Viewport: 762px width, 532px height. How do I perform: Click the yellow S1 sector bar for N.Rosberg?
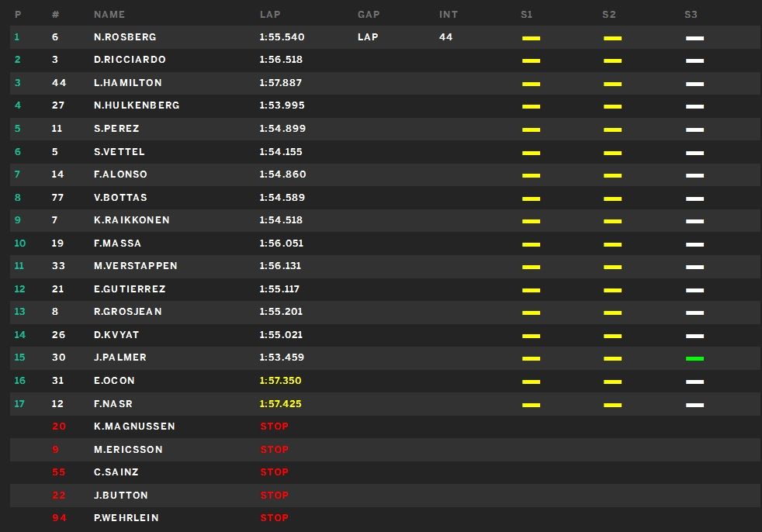532,38
